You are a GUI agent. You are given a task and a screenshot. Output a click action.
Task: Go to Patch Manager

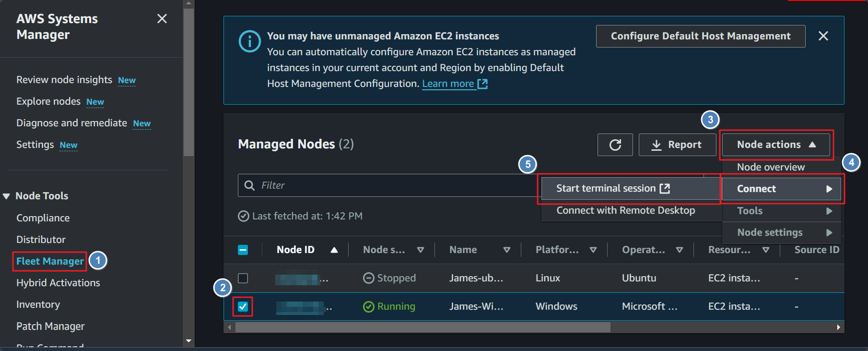point(50,326)
